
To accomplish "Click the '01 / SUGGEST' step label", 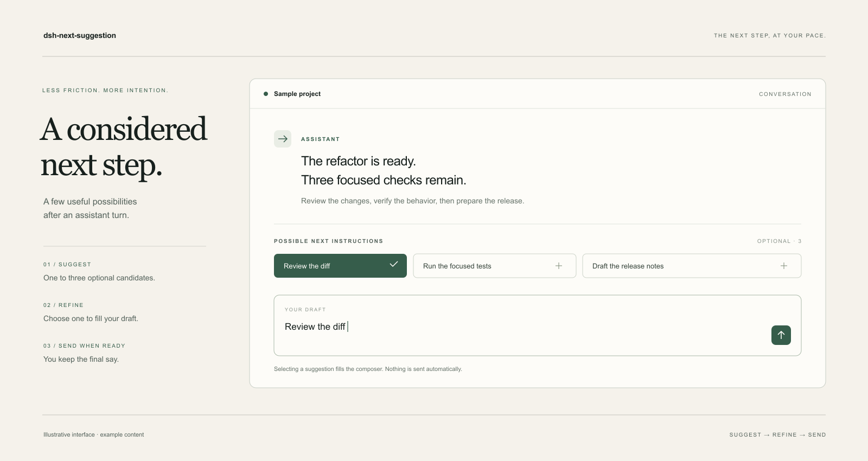I will tap(67, 265).
